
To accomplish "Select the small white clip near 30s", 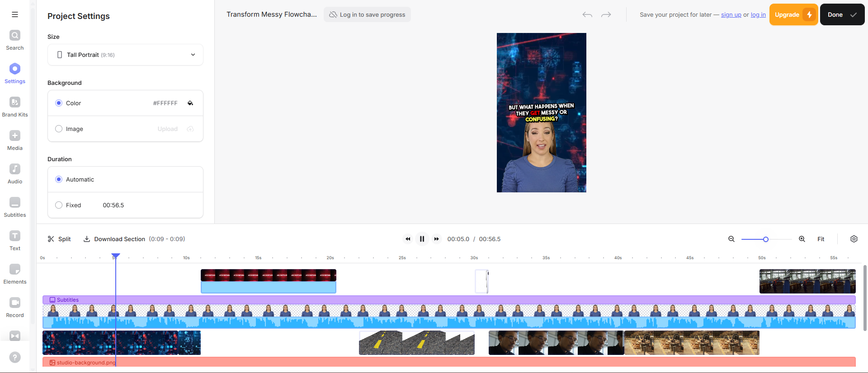I will pyautogui.click(x=482, y=281).
